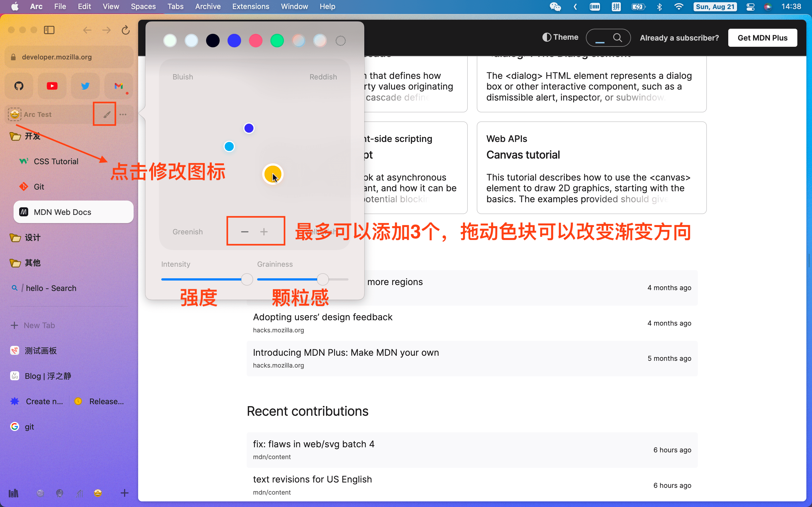Toggle the MDN Theme switcher
Viewport: 812px width, 507px height.
tap(560, 37)
